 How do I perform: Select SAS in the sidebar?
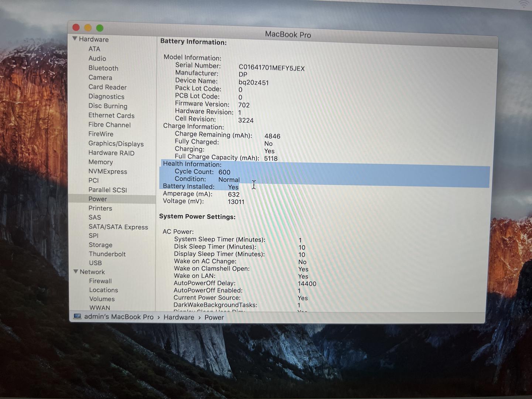coord(95,218)
